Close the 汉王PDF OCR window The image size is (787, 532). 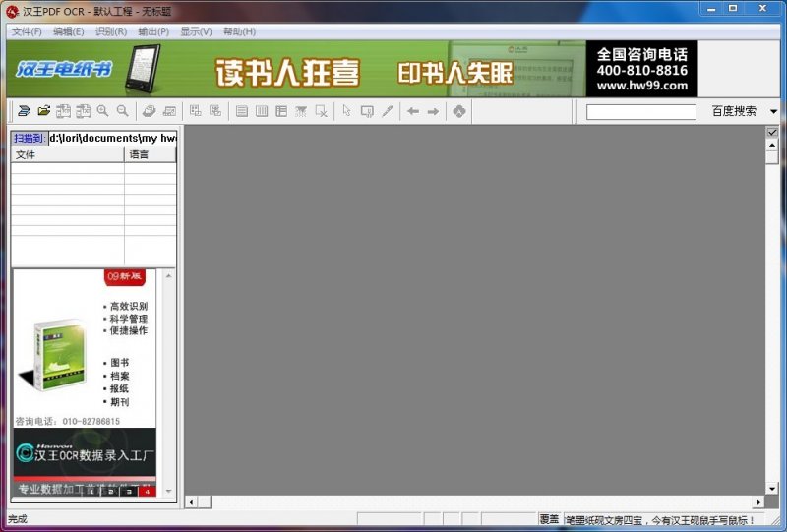pos(763,9)
